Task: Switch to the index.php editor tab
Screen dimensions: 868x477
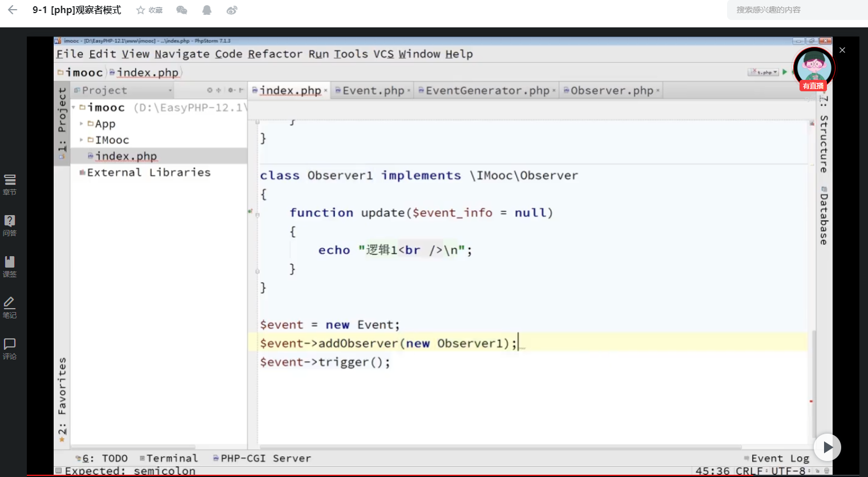Action: click(289, 91)
